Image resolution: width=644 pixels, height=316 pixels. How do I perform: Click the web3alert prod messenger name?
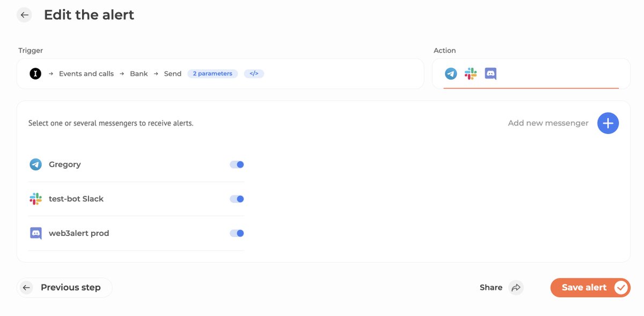tap(79, 233)
